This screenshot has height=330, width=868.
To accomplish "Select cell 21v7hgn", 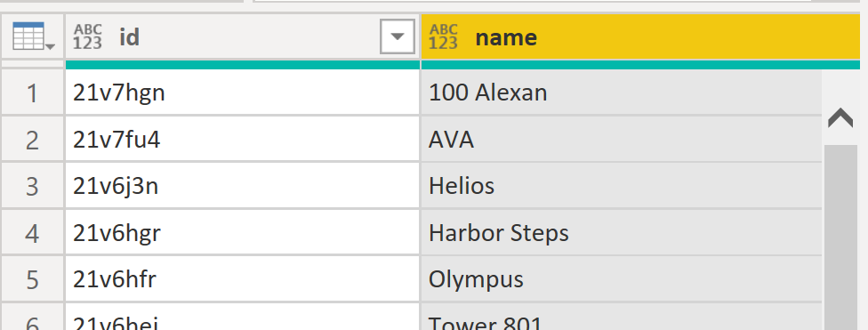I will [243, 93].
